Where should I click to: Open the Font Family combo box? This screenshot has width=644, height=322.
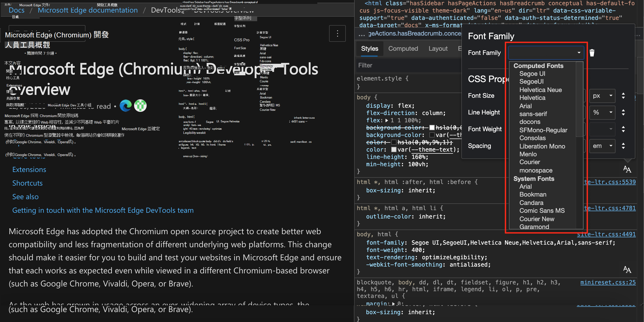pos(546,53)
